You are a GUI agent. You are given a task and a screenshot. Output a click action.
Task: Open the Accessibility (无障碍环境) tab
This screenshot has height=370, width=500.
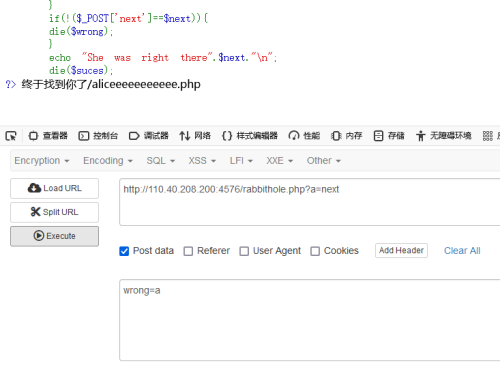click(444, 136)
